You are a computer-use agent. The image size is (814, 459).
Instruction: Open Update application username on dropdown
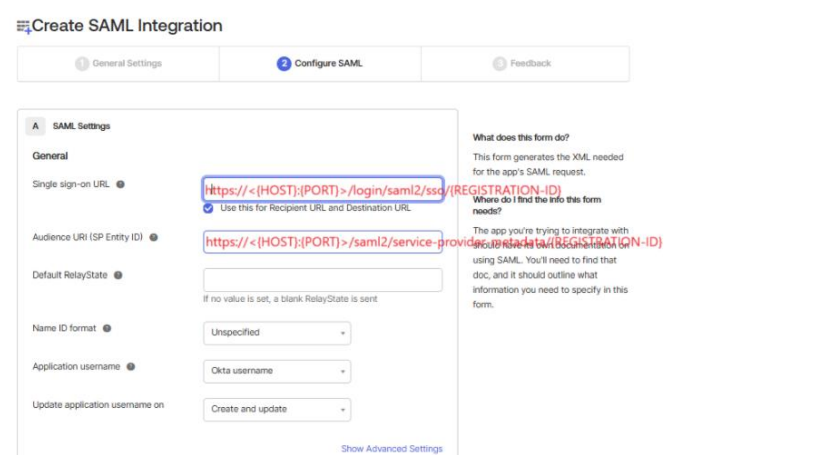(276, 409)
